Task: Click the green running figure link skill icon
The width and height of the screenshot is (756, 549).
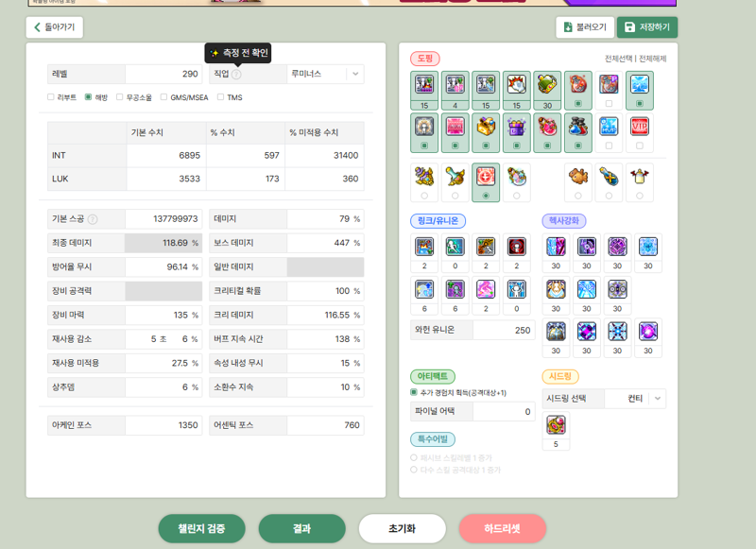Action: (455, 247)
